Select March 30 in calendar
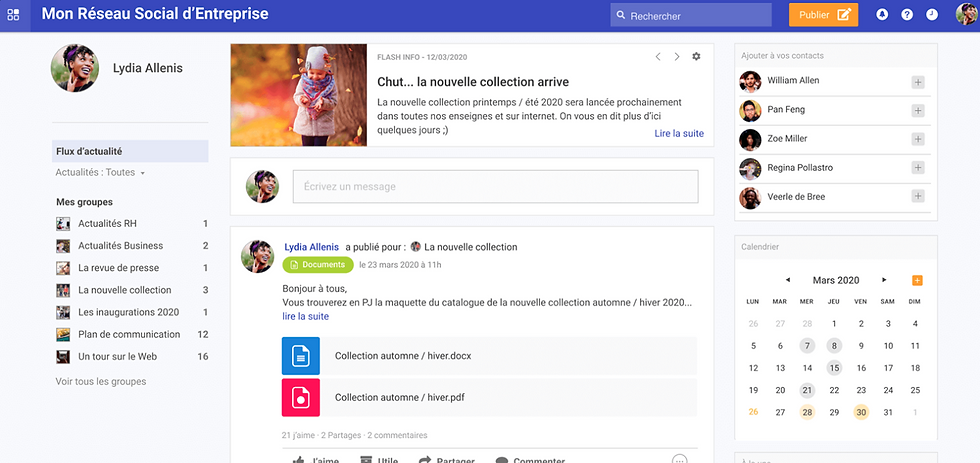 [x=861, y=412]
